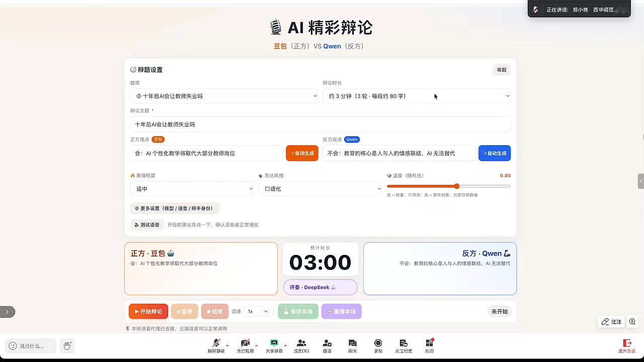Click 保存本场 button
Image resolution: width=644 pixels, height=362 pixels.
click(298, 312)
